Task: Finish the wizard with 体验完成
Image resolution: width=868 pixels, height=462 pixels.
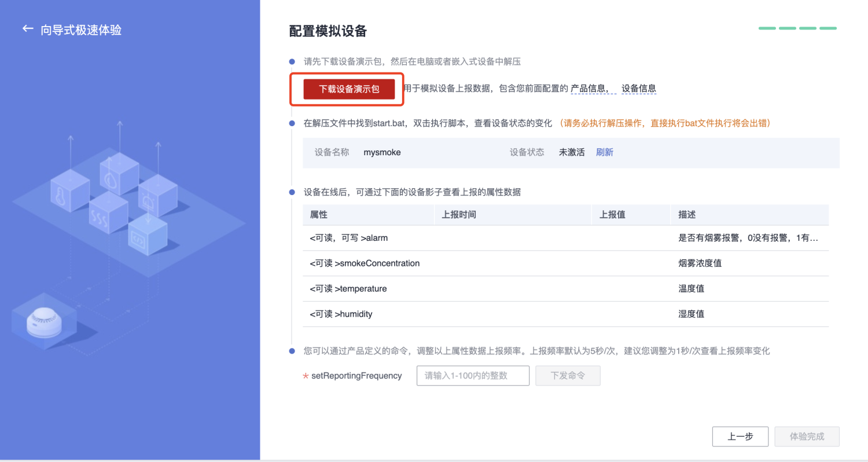Action: (807, 437)
